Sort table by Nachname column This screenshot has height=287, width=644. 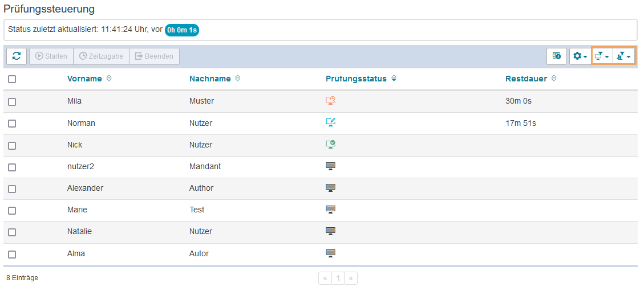pos(210,79)
